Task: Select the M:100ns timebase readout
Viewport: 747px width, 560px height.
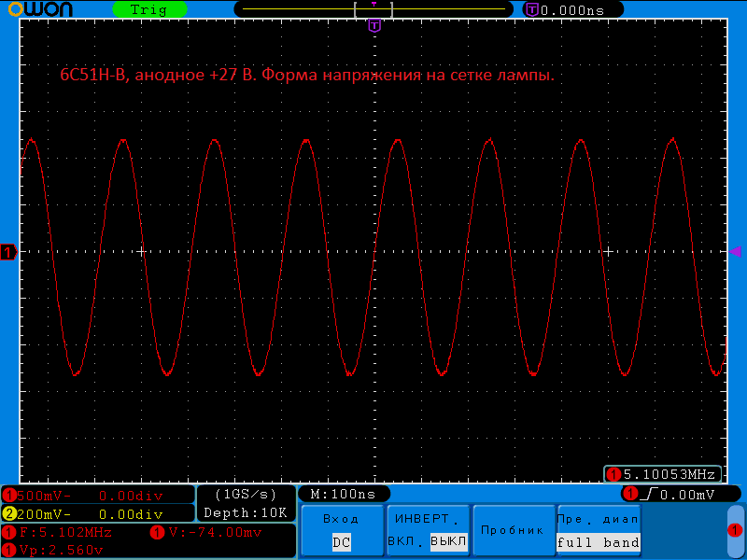Action: (x=344, y=494)
